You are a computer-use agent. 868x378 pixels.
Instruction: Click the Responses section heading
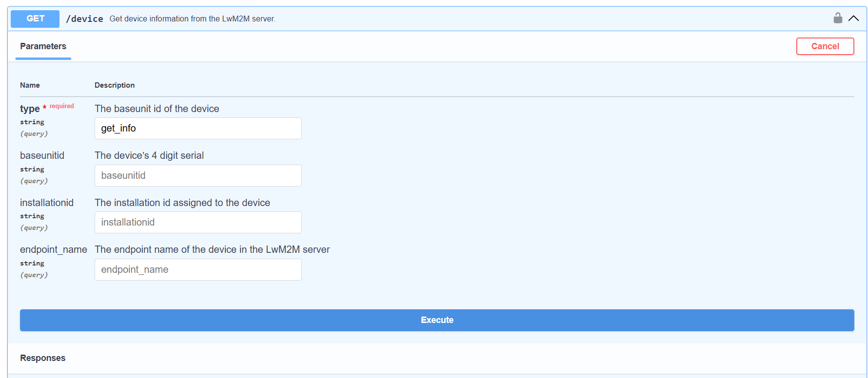coord(43,358)
